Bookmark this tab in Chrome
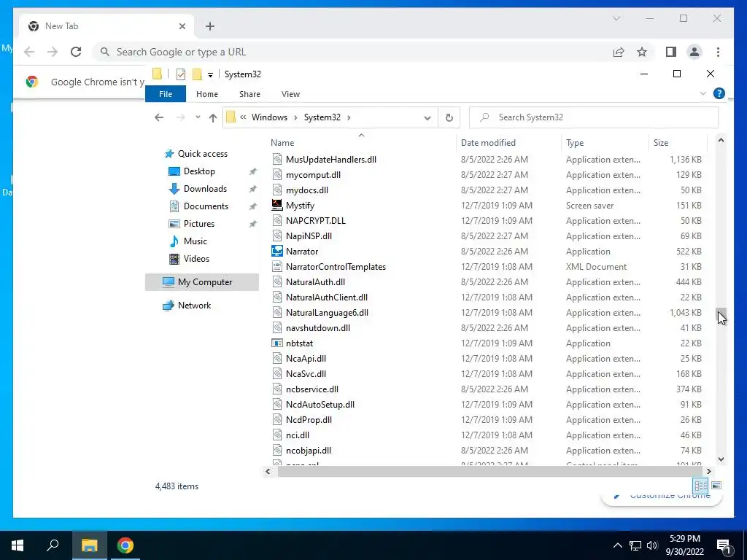747x560 pixels. (x=642, y=52)
